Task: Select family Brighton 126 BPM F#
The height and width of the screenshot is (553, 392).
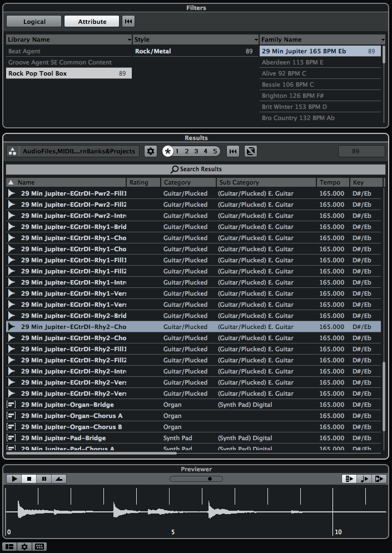Action: click(x=320, y=96)
